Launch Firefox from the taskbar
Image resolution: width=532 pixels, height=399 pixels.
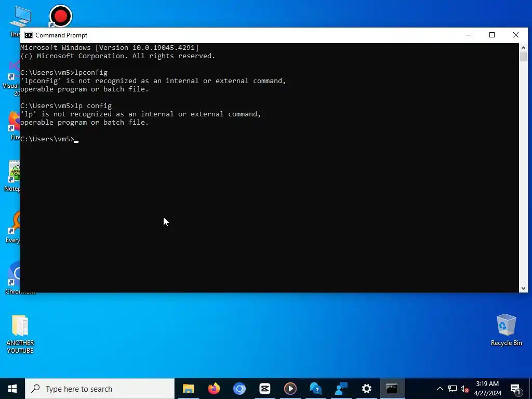[214, 389]
